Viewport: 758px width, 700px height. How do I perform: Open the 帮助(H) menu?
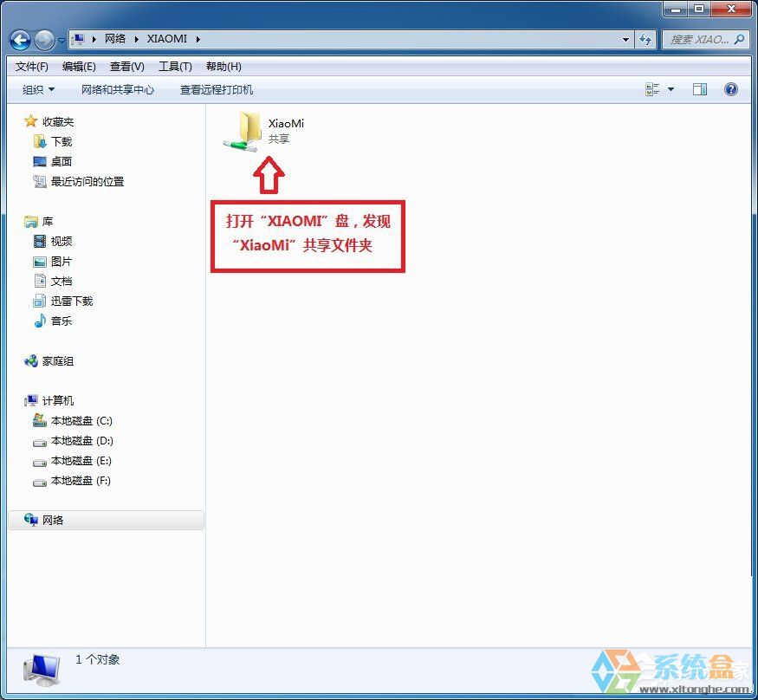(224, 66)
